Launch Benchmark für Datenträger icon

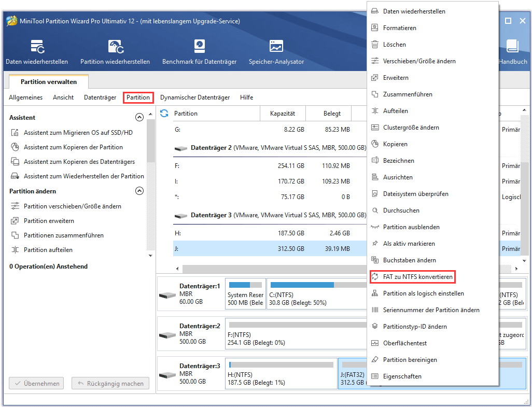coord(200,46)
